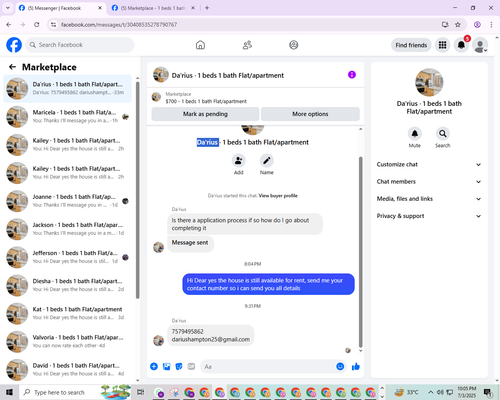Add people using the Add icon

click(x=239, y=161)
